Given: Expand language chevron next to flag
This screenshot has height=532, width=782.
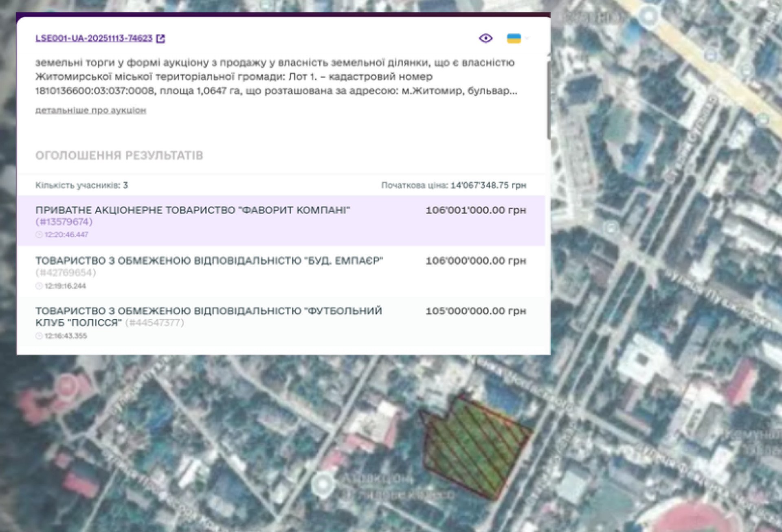Looking at the screenshot, I should click(x=527, y=38).
